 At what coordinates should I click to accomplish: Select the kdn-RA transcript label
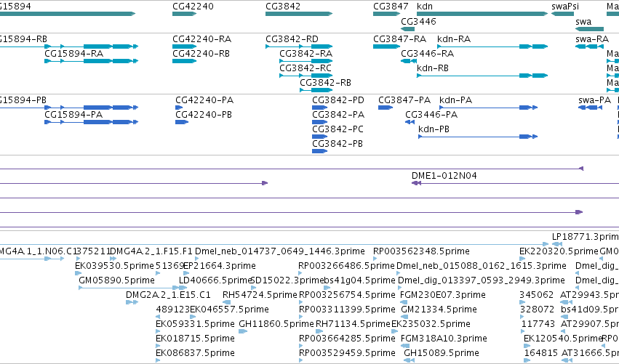pyautogui.click(x=454, y=39)
